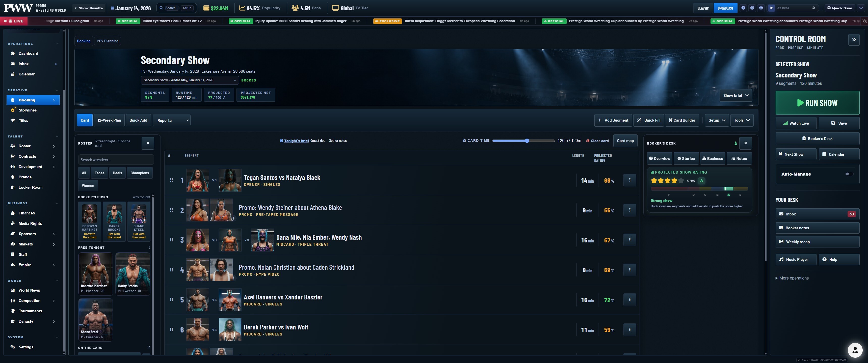868x363 pixels.
Task: Select the Stories tab in Booker's Desk
Action: 686,159
